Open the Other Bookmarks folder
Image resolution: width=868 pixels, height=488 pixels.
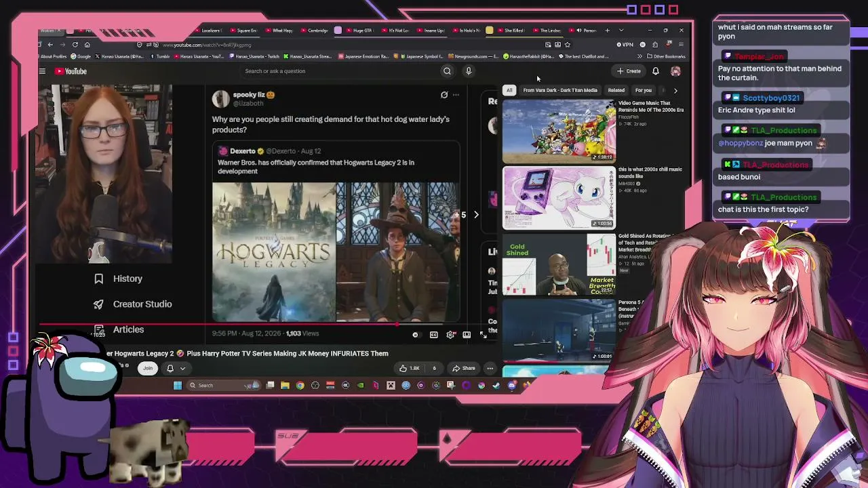pos(667,56)
